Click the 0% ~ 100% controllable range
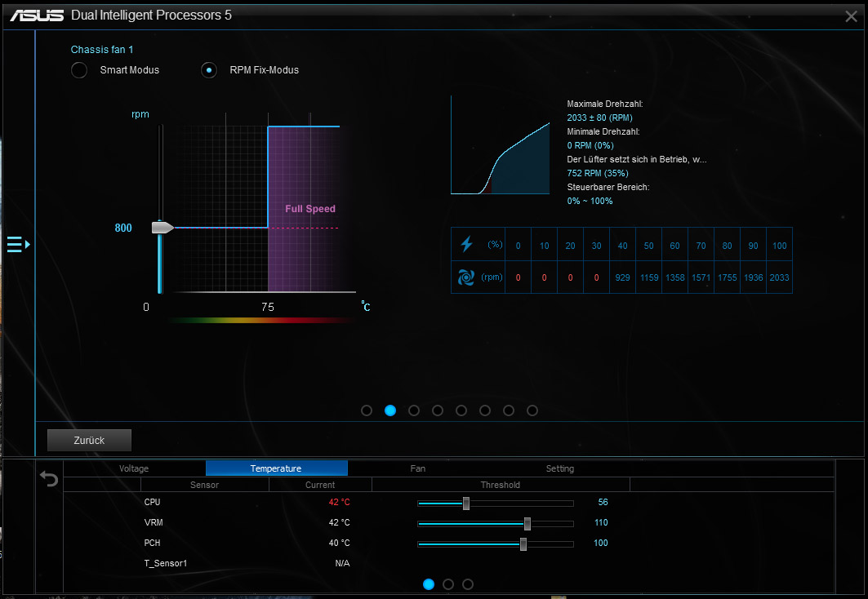Image resolution: width=868 pixels, height=599 pixels. click(590, 201)
